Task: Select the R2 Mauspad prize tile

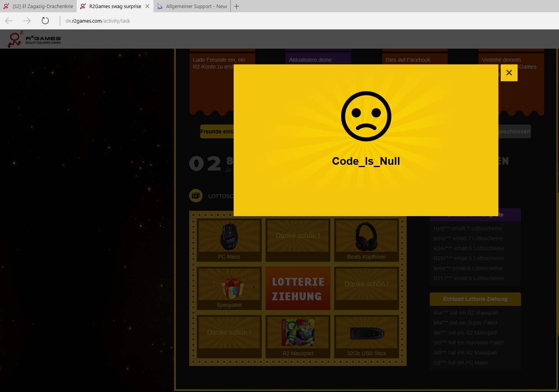Action: (298, 337)
